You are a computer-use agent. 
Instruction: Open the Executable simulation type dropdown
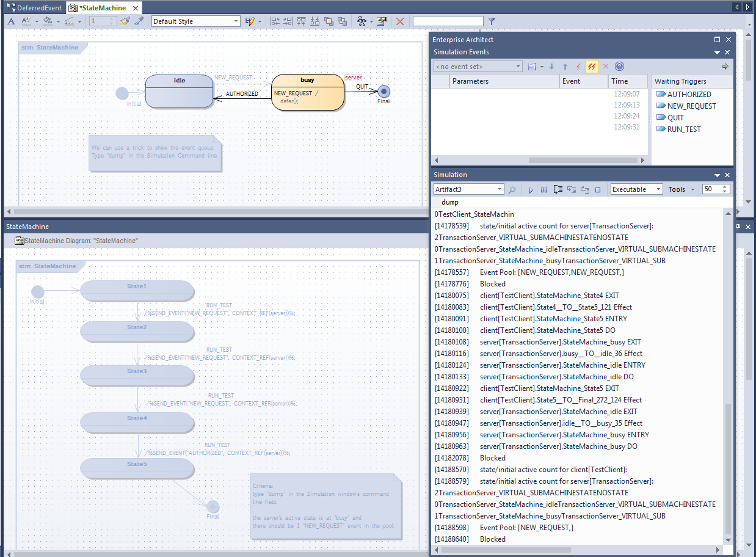[658, 190]
